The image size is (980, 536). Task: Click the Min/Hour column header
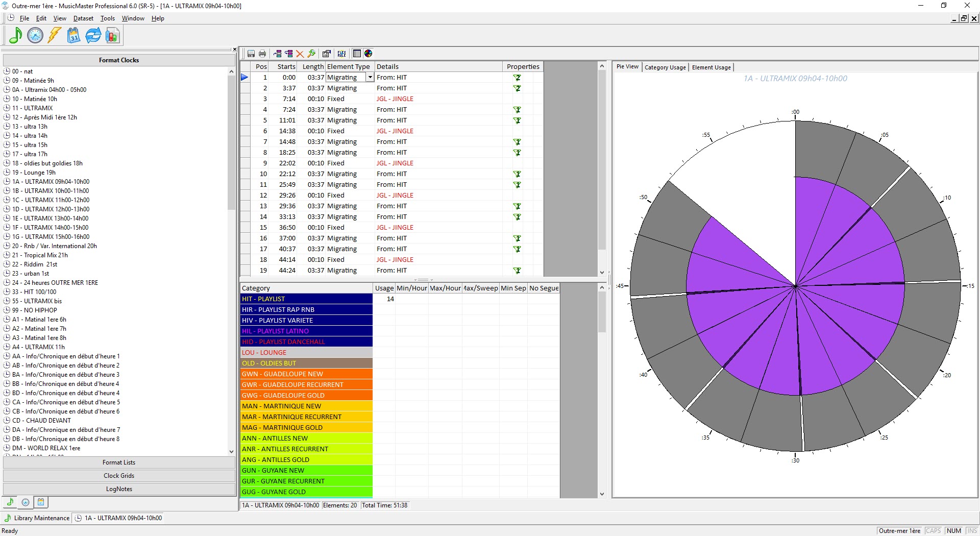click(x=411, y=288)
